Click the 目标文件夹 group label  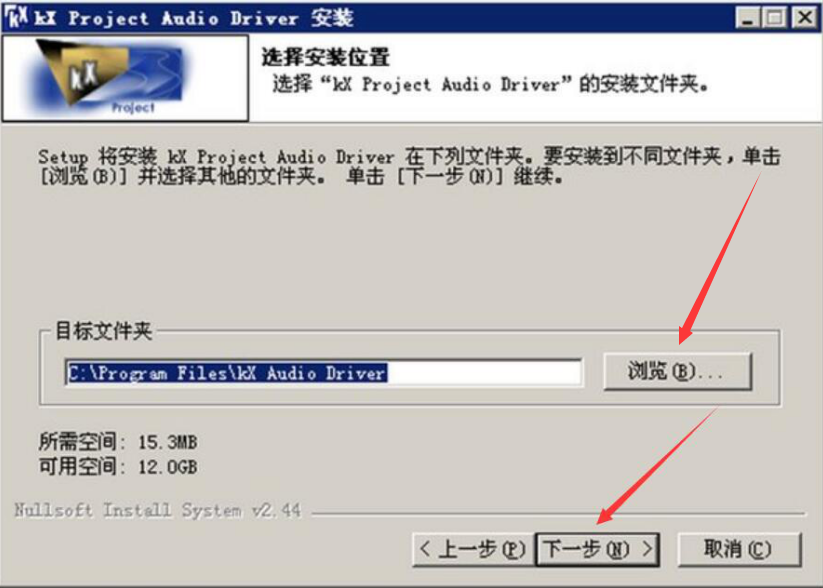103,331
